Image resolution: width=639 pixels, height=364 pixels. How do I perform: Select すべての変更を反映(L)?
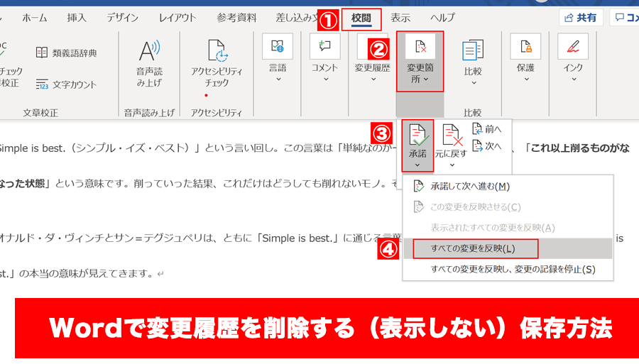coord(508,248)
